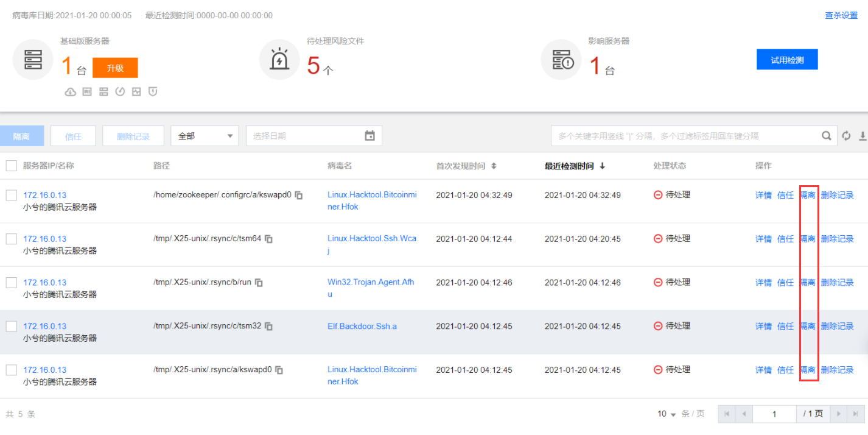Click the small shield lightning icon
Image resolution: width=868 pixels, height=435 pixels.
153,92
